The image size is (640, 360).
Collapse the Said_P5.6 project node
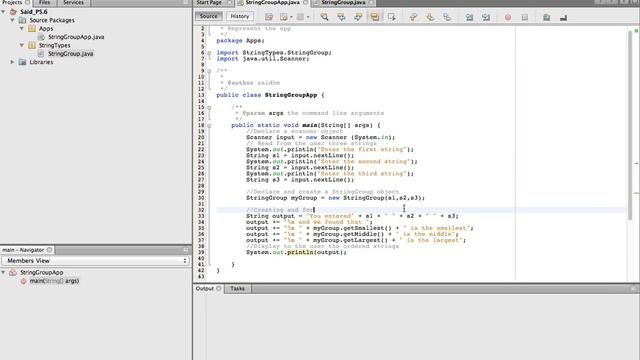(3, 12)
